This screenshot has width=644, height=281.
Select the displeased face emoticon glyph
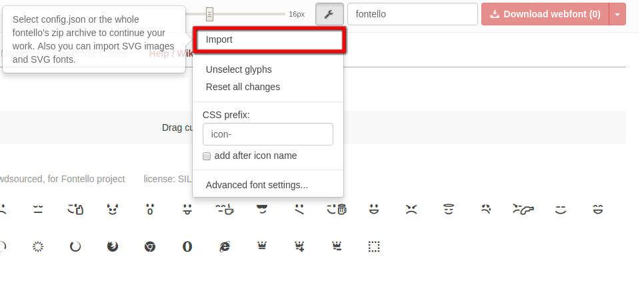click(299, 210)
